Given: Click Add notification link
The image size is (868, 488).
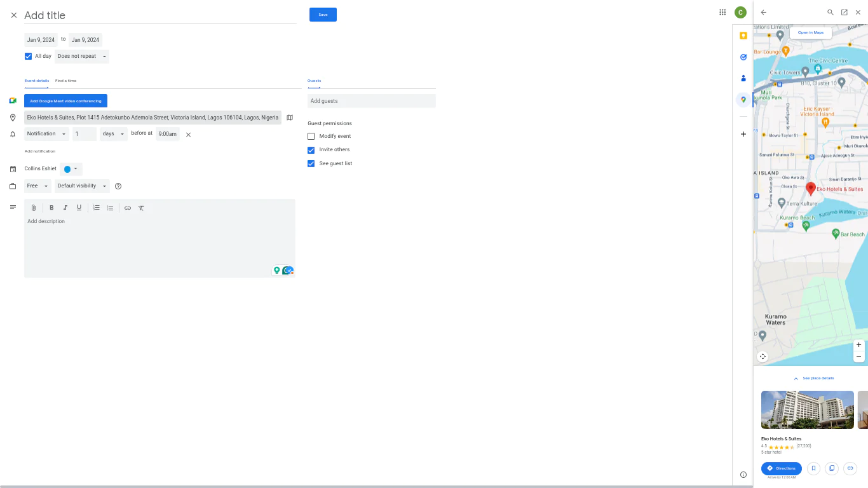Looking at the screenshot, I should [40, 151].
